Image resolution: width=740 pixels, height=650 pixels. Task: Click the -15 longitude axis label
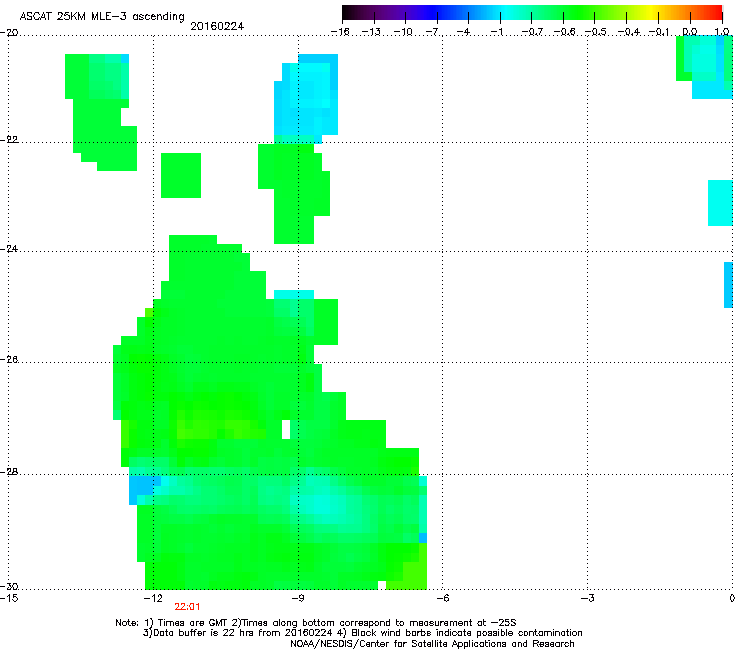[9, 598]
